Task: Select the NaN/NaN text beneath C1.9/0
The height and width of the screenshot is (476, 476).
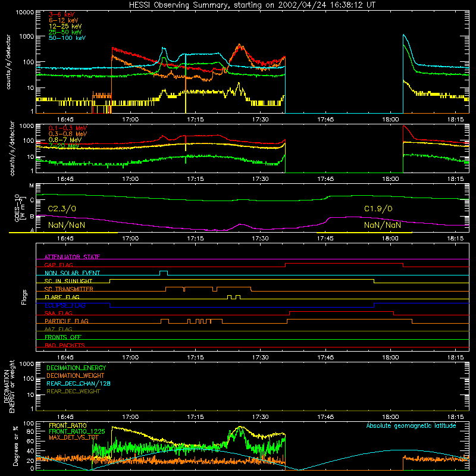Action: pyautogui.click(x=383, y=226)
